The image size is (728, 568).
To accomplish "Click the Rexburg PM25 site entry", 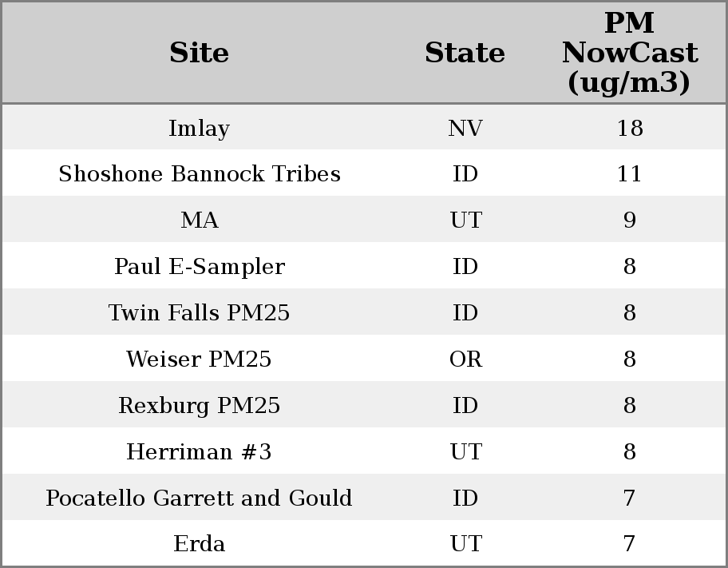I will [x=199, y=406].
